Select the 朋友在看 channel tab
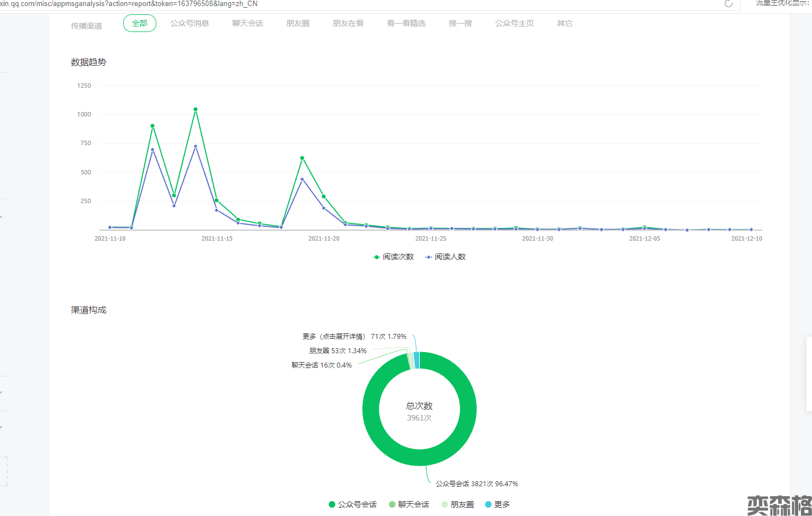812x516 pixels. click(x=348, y=23)
